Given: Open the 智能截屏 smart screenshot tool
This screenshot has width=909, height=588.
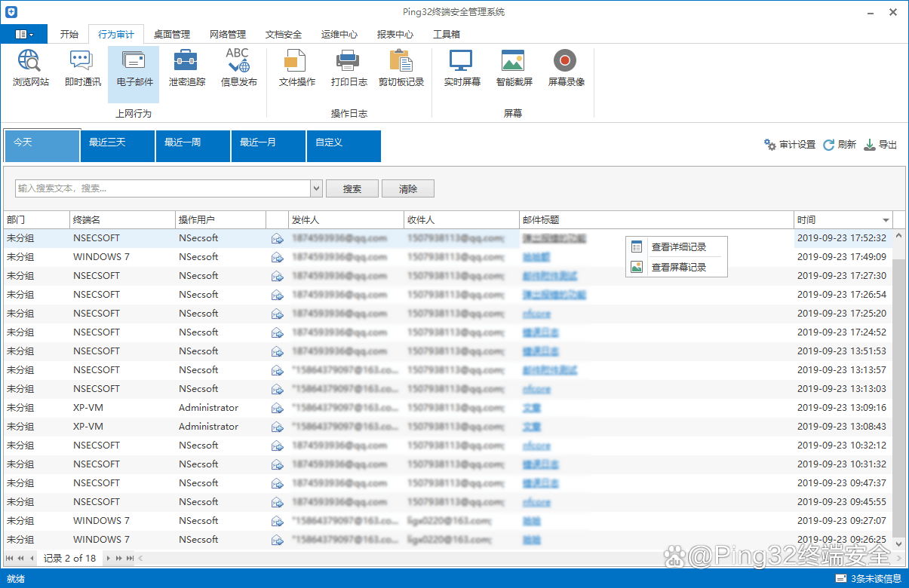Looking at the screenshot, I should click(x=514, y=69).
